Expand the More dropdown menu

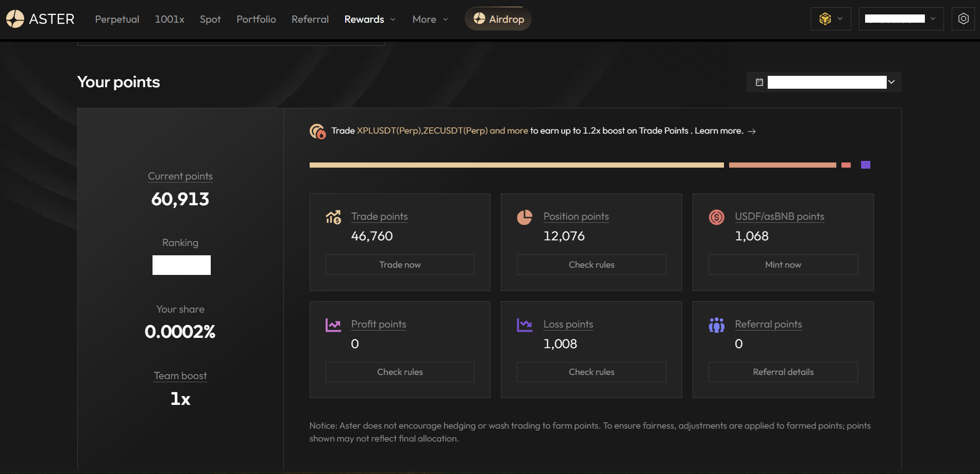[430, 19]
